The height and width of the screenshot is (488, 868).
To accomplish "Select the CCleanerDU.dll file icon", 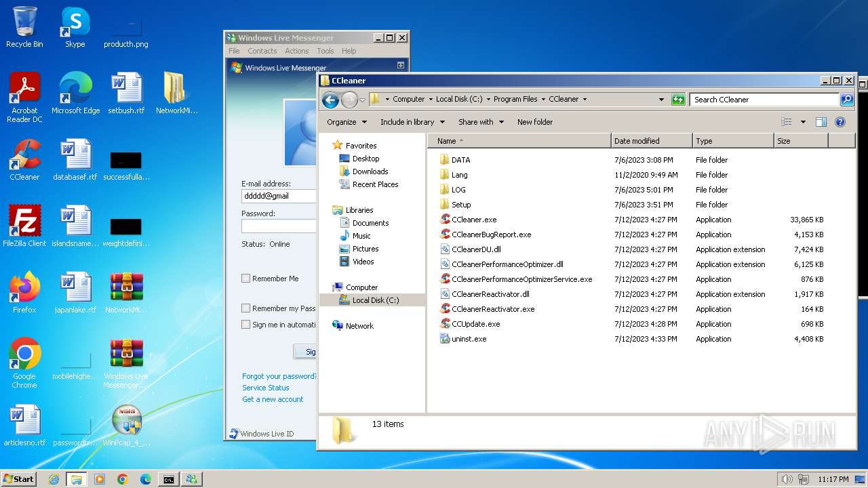I will tap(445, 249).
